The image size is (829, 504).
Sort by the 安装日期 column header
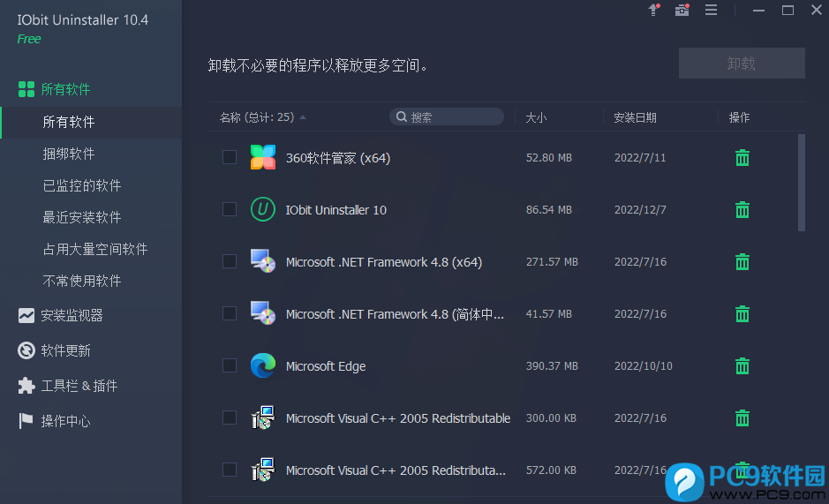635,117
